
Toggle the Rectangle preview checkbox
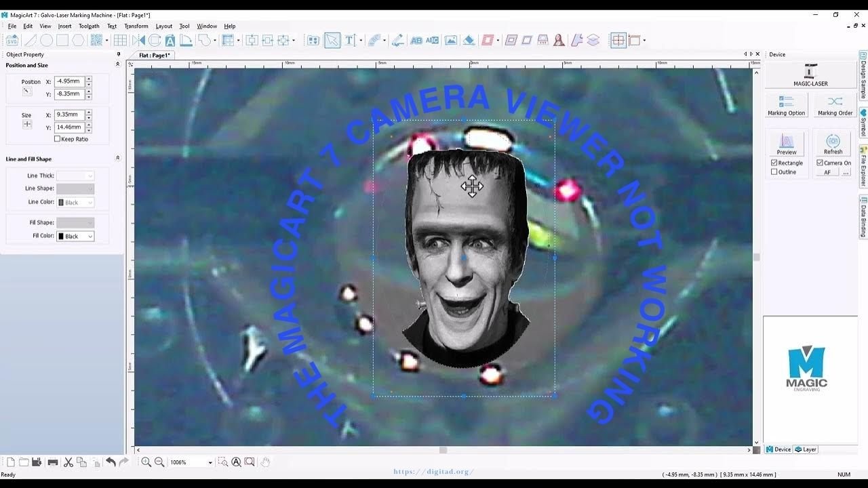[x=774, y=163]
